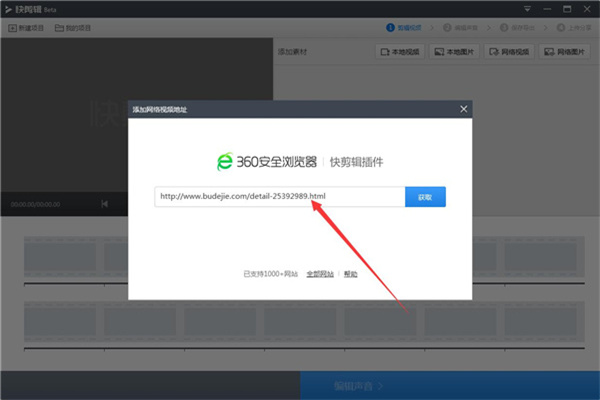The image size is (600, 400).
Task: Click the 网络图片 button
Action: [x=564, y=52]
